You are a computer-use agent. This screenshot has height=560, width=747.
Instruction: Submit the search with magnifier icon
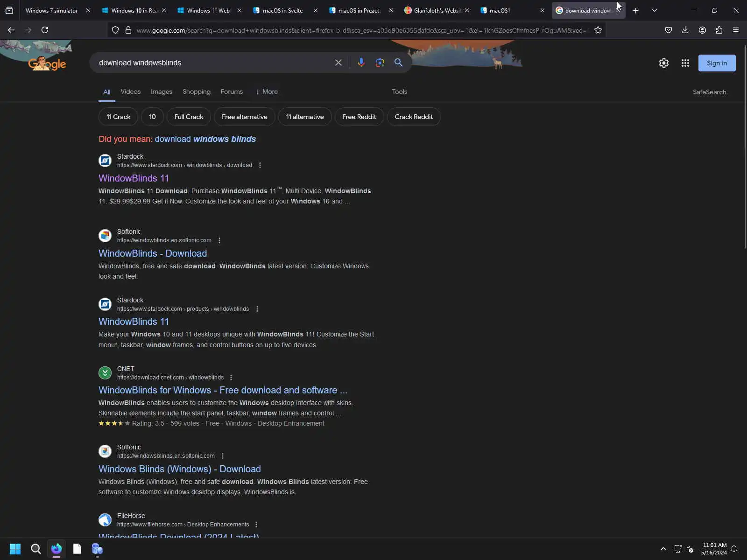[x=398, y=63]
